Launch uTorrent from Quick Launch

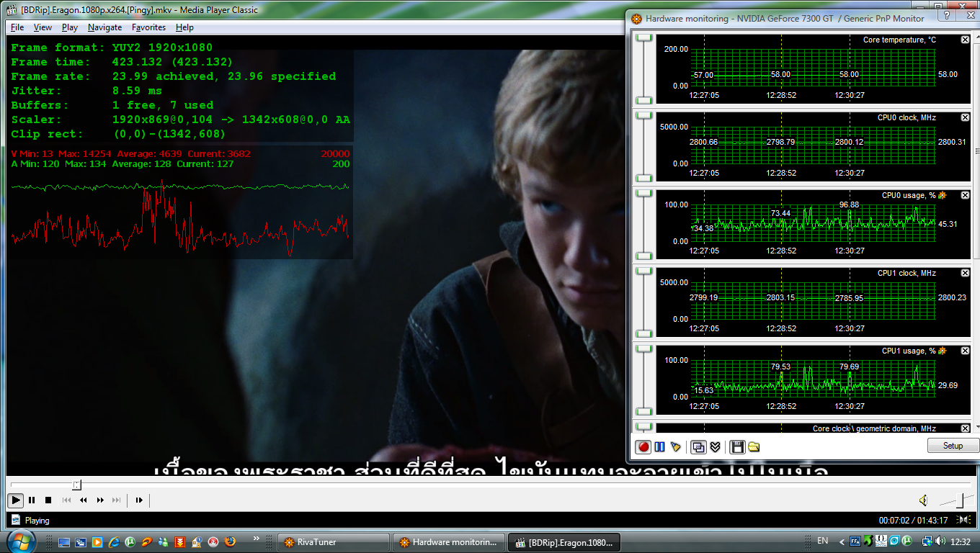click(130, 541)
